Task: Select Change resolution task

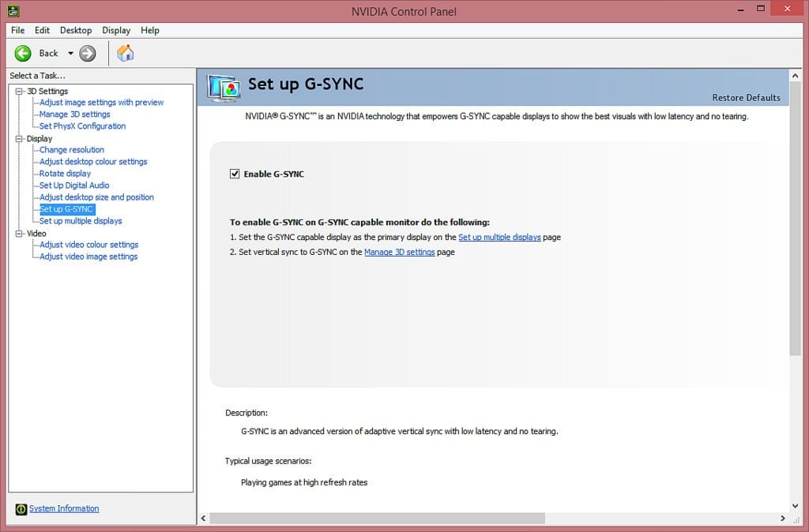Action: click(72, 150)
